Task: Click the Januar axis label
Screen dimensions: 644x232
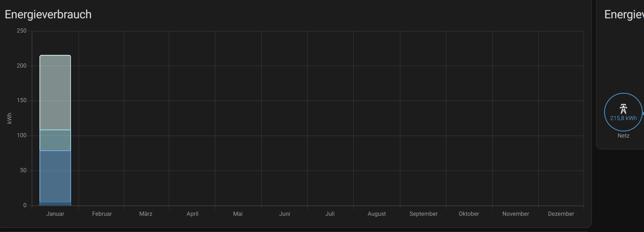Action: (55, 214)
